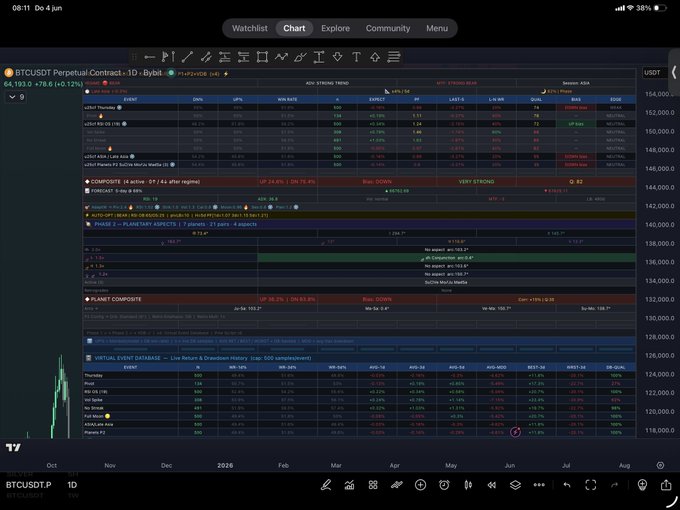Change the 1D interval selector

[72, 485]
